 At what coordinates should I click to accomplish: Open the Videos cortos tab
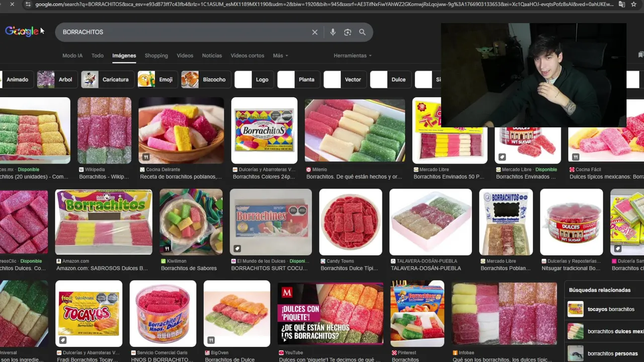(x=247, y=55)
